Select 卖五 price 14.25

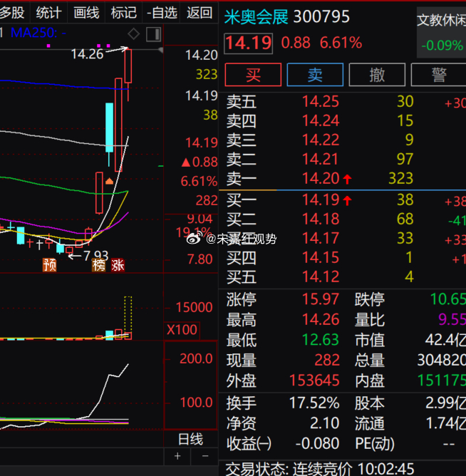[320, 102]
